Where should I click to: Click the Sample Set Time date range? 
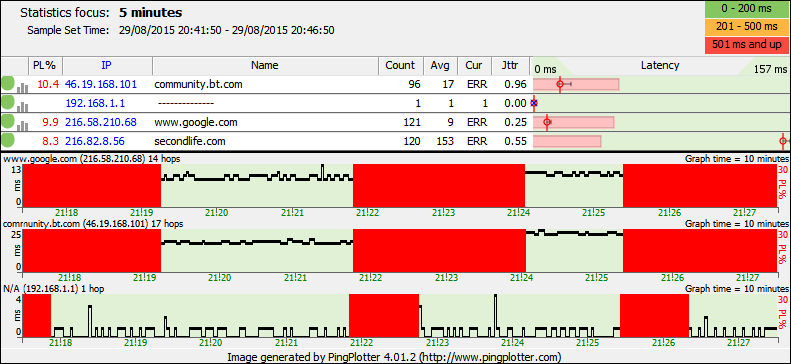(x=227, y=30)
